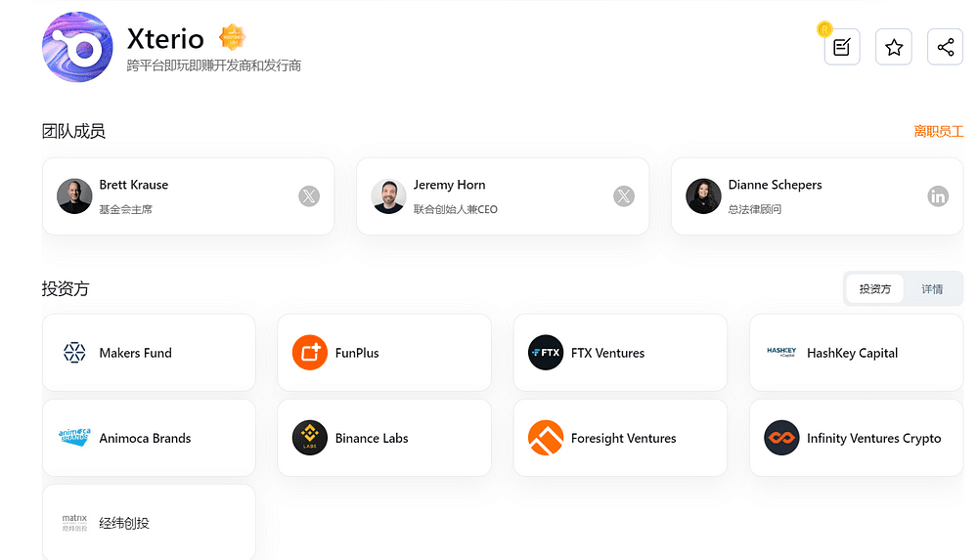Switch to the 详情 tab
This screenshot has height=560, width=978.
[x=932, y=289]
